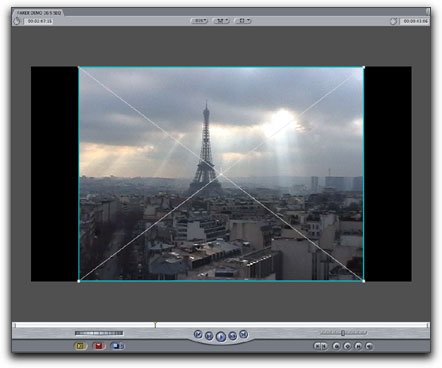Select the bottom-right wireframe corner handle
Image resolution: width=442 pixels, height=368 pixels.
[363, 281]
